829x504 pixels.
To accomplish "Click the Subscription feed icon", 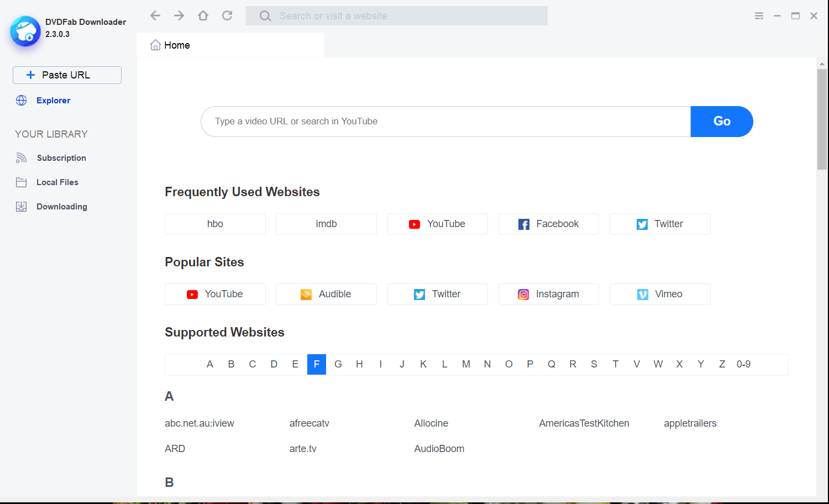I will [22, 158].
